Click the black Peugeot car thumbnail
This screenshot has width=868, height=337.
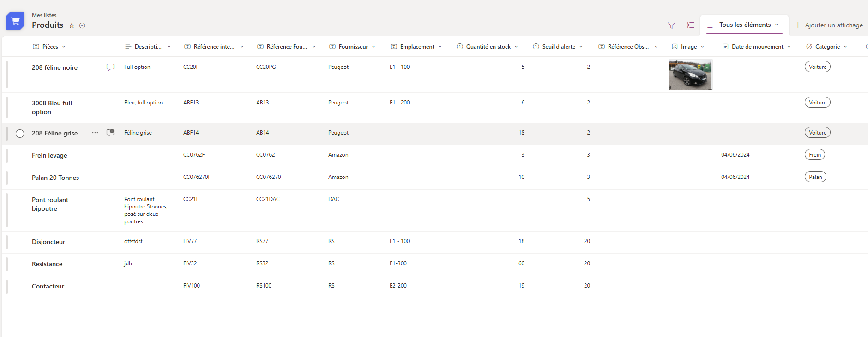tap(690, 74)
